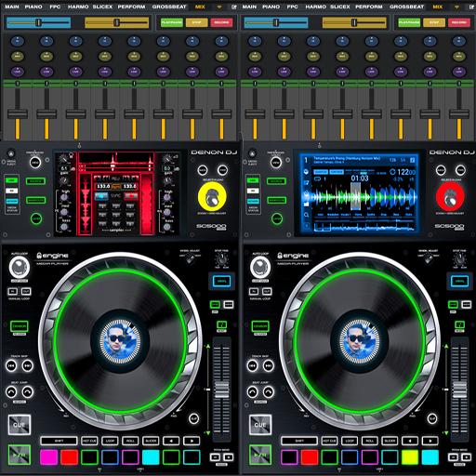Click the Auto Loop knob on left deck

20,268
